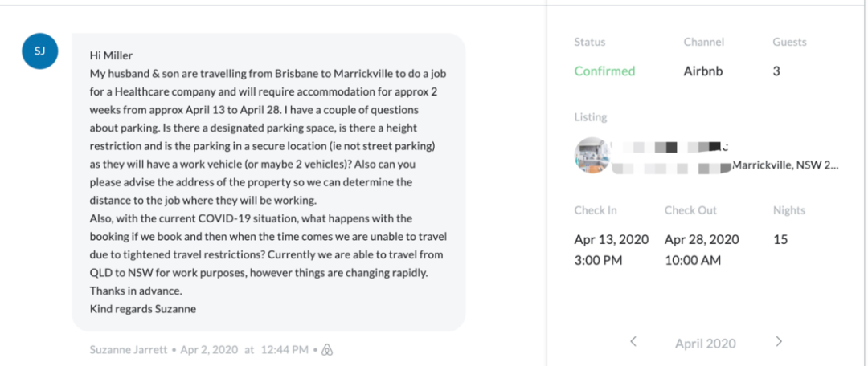This screenshot has width=868, height=366.
Task: Click the 3:00 PM check-in time
Action: pos(598,260)
